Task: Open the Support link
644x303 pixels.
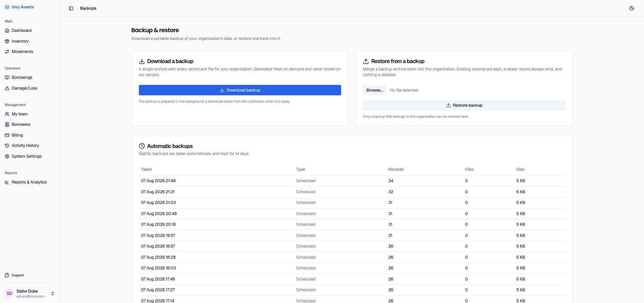Action: coord(30,275)
